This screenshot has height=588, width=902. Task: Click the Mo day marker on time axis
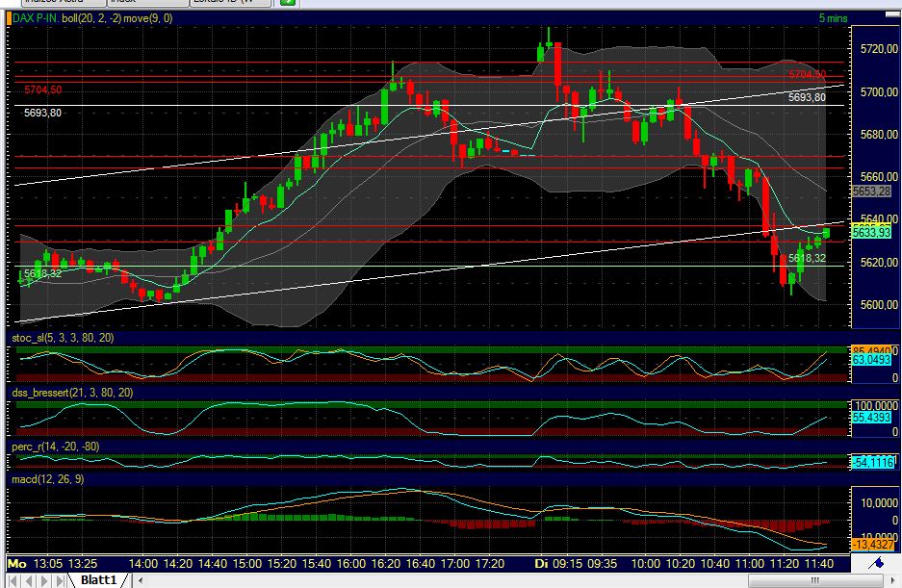[x=17, y=563]
